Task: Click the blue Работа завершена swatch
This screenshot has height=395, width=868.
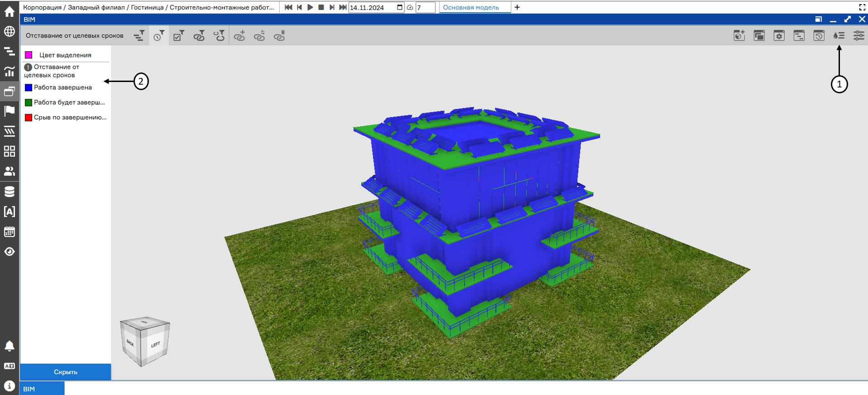Action: coord(29,87)
